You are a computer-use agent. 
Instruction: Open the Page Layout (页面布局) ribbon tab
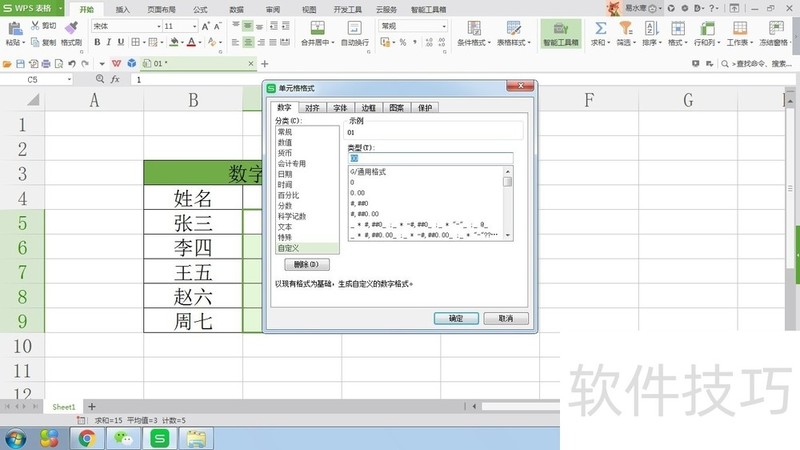pyautogui.click(x=161, y=10)
